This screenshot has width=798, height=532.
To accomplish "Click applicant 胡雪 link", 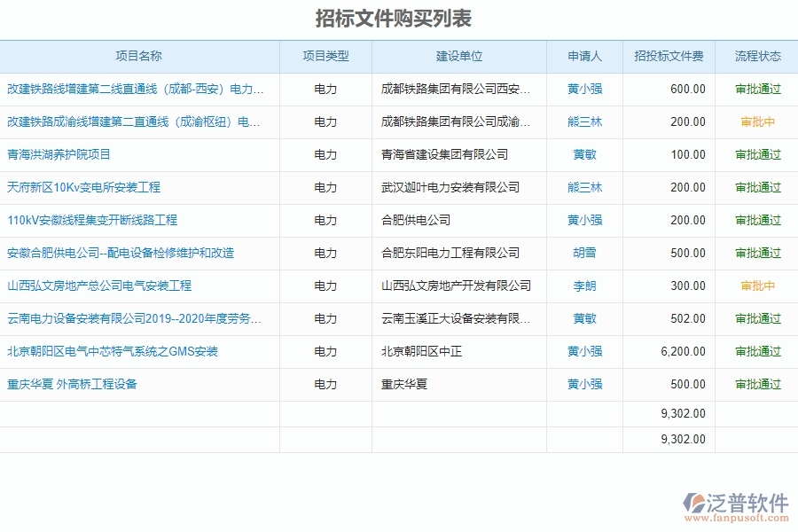I will (x=583, y=253).
